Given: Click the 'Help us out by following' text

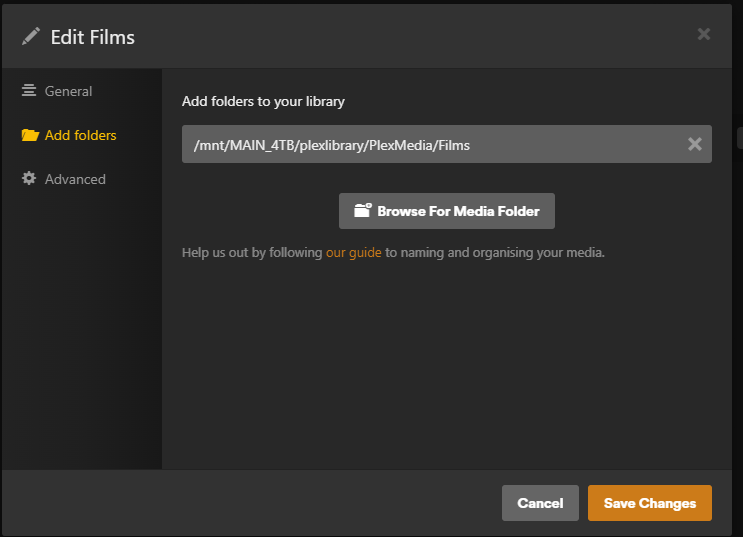Looking at the screenshot, I should [252, 253].
